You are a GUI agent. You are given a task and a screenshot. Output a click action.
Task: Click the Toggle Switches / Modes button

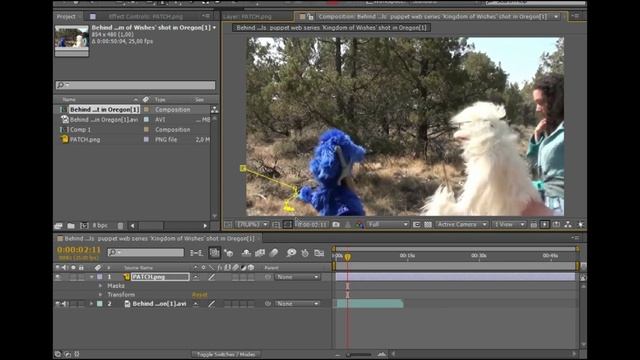[226, 354]
